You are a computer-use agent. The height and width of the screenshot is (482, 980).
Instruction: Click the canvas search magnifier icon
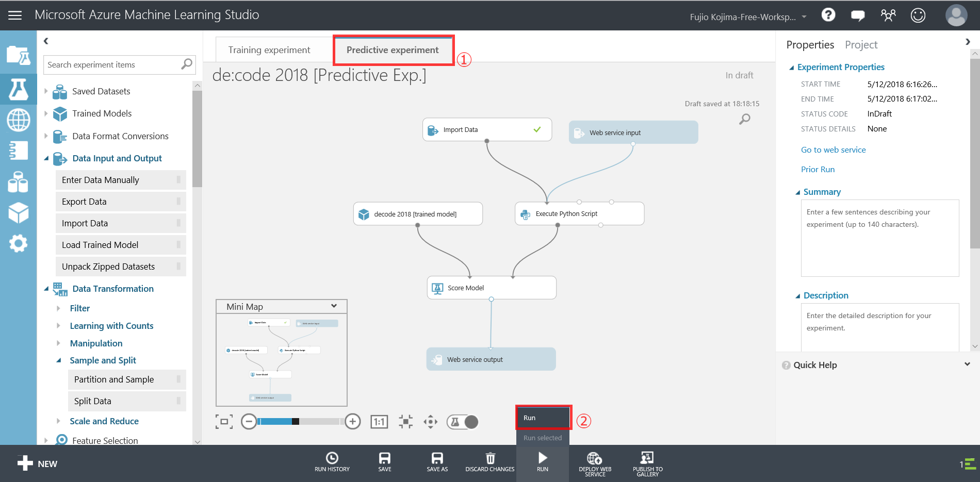(745, 119)
